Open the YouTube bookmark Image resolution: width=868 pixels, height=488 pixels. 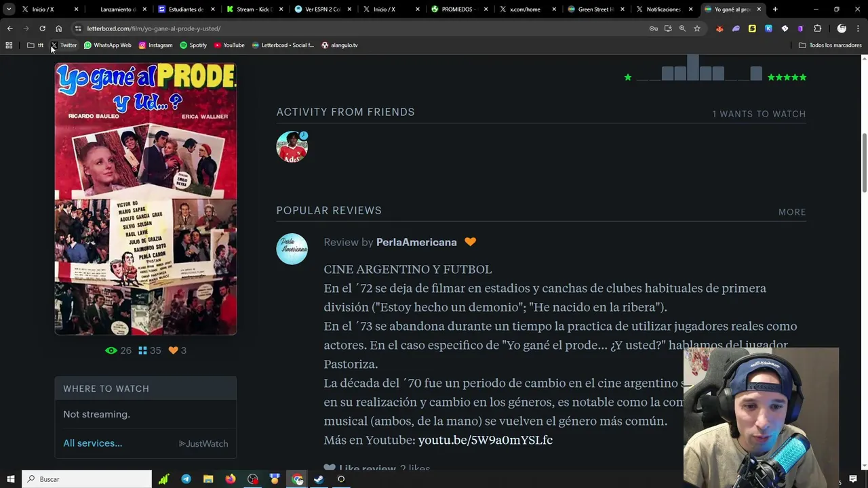pyautogui.click(x=229, y=45)
